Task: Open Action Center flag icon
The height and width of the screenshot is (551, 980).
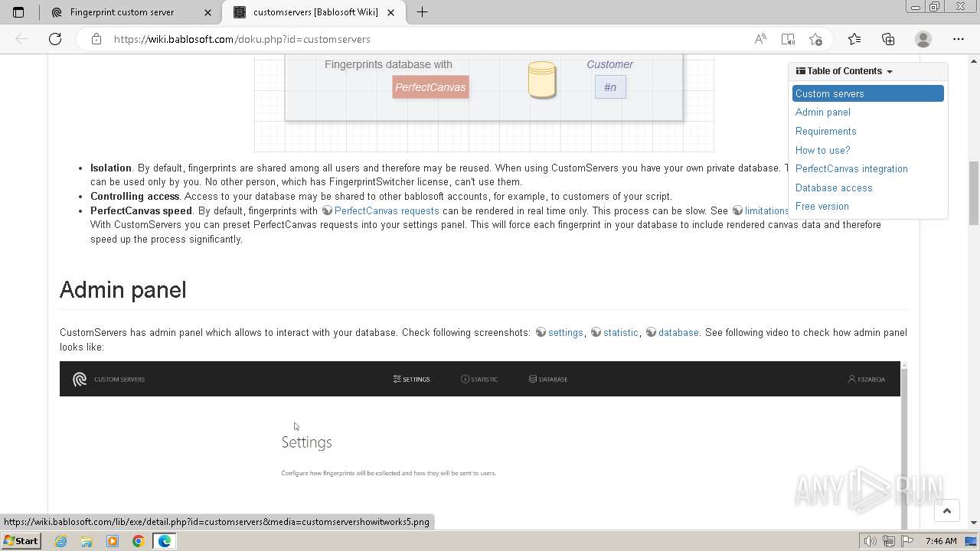Action: click(x=908, y=541)
